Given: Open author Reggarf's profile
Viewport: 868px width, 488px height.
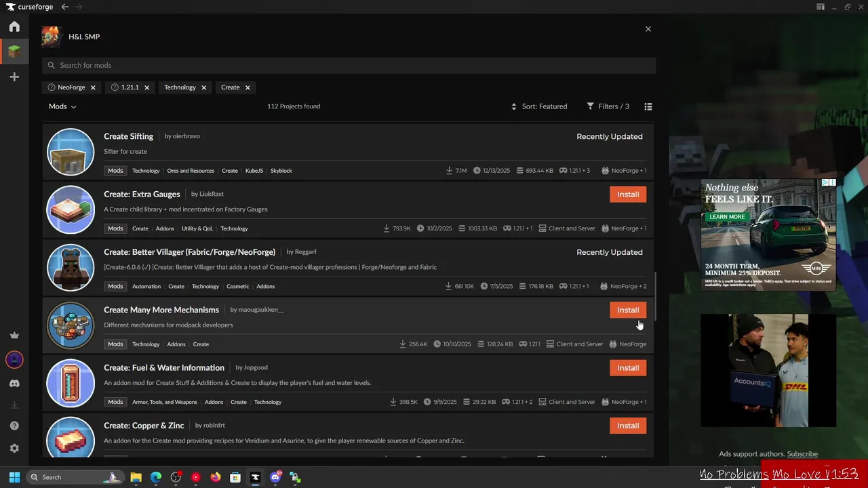Looking at the screenshot, I should [306, 252].
